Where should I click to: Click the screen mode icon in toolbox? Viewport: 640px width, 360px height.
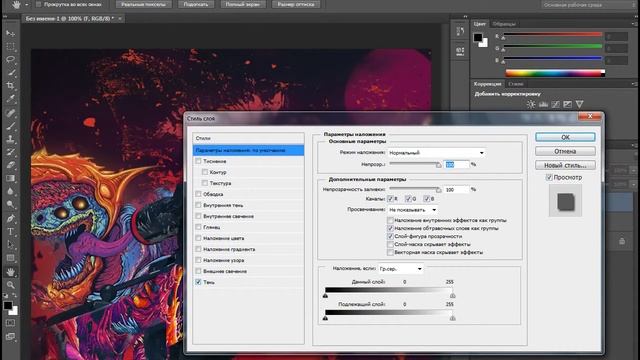coord(10,337)
